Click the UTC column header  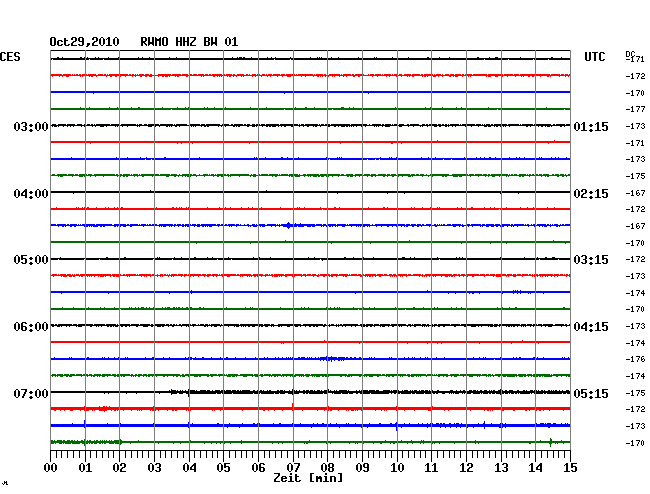594,57
